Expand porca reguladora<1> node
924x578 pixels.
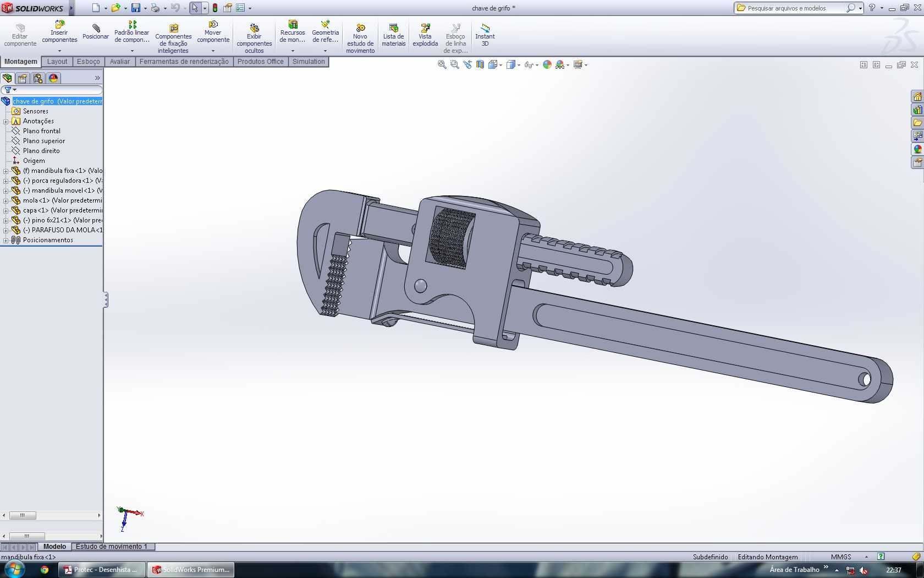click(5, 181)
